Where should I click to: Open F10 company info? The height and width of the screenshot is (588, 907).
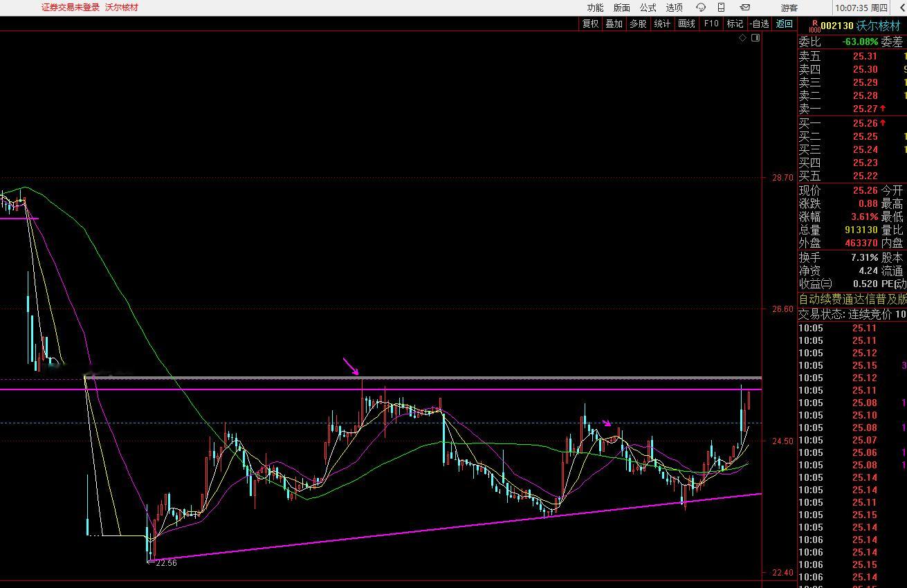[711, 24]
